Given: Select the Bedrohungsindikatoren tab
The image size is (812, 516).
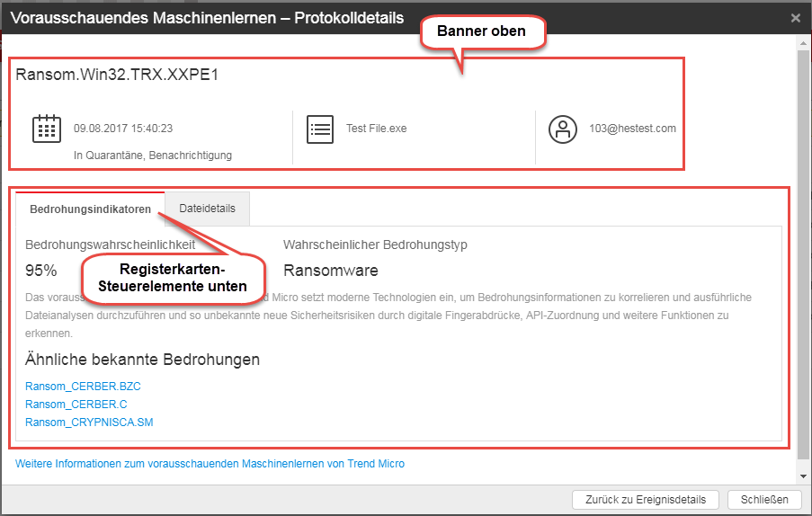Looking at the screenshot, I should coord(90,209).
